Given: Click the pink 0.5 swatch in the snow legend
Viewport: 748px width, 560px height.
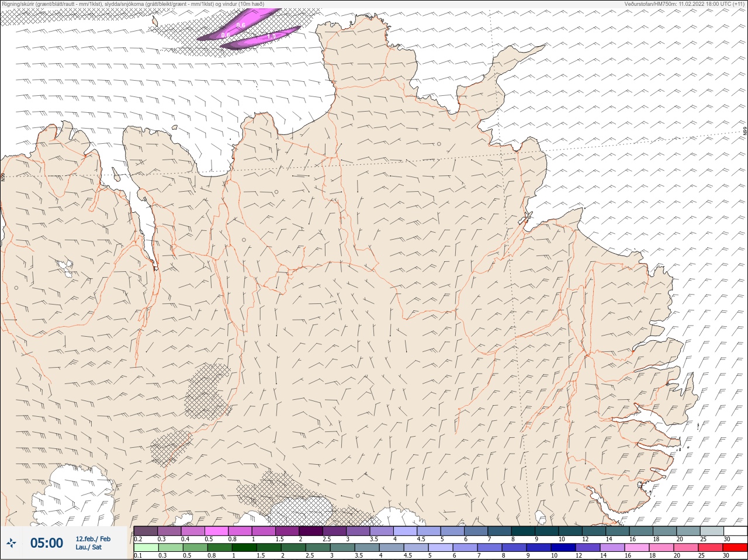Looking at the screenshot, I should [217, 531].
